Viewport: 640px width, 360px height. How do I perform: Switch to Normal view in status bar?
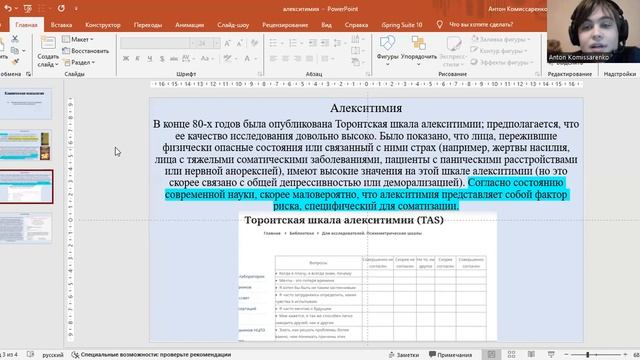coord(491,354)
